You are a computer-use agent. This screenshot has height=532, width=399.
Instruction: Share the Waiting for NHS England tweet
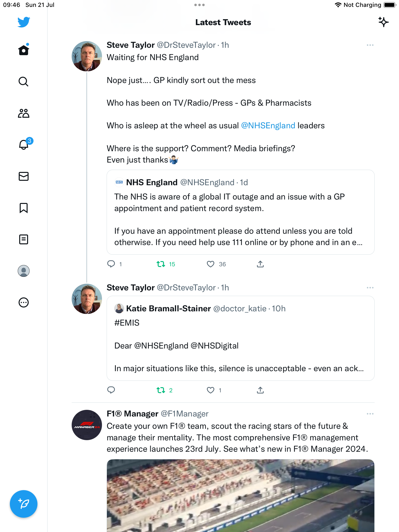tap(260, 264)
